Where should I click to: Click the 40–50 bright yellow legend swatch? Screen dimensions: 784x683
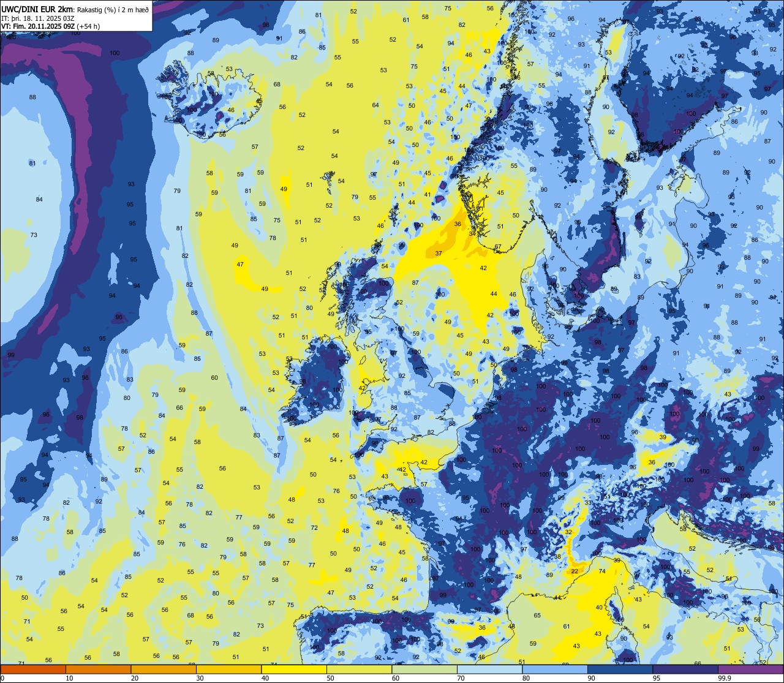294,669
